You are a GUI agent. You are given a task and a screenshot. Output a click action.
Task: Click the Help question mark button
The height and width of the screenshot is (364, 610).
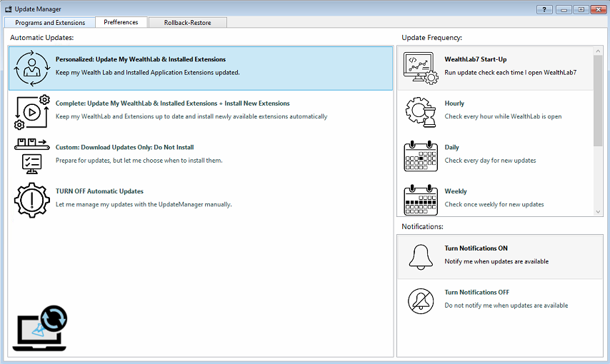click(544, 9)
